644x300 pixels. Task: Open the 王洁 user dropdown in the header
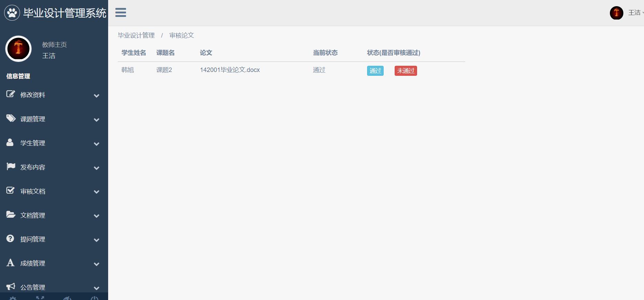coord(636,13)
